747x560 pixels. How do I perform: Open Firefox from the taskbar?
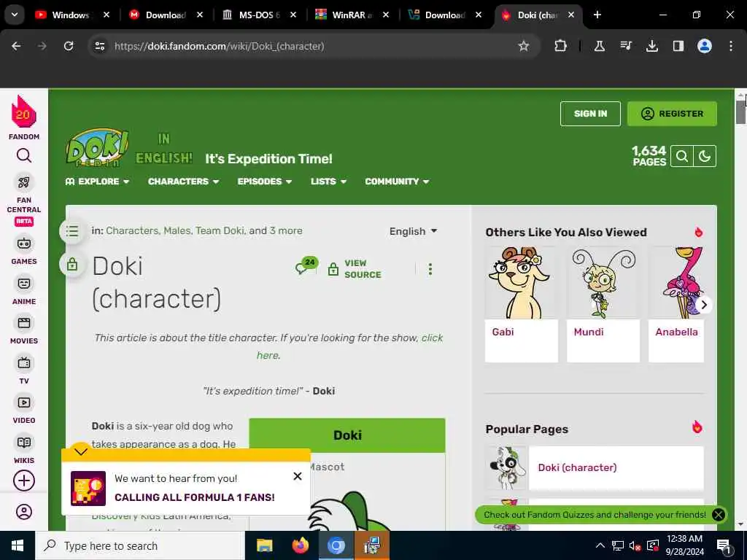point(300,545)
